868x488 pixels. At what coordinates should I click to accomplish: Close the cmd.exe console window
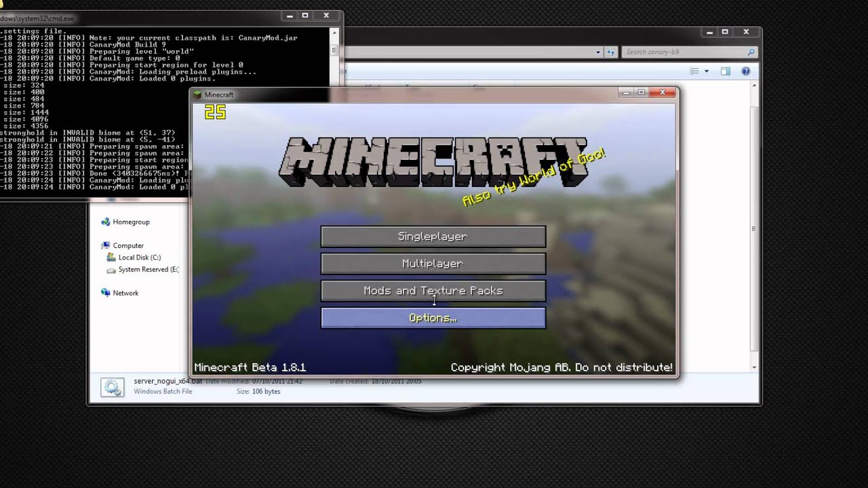(326, 15)
